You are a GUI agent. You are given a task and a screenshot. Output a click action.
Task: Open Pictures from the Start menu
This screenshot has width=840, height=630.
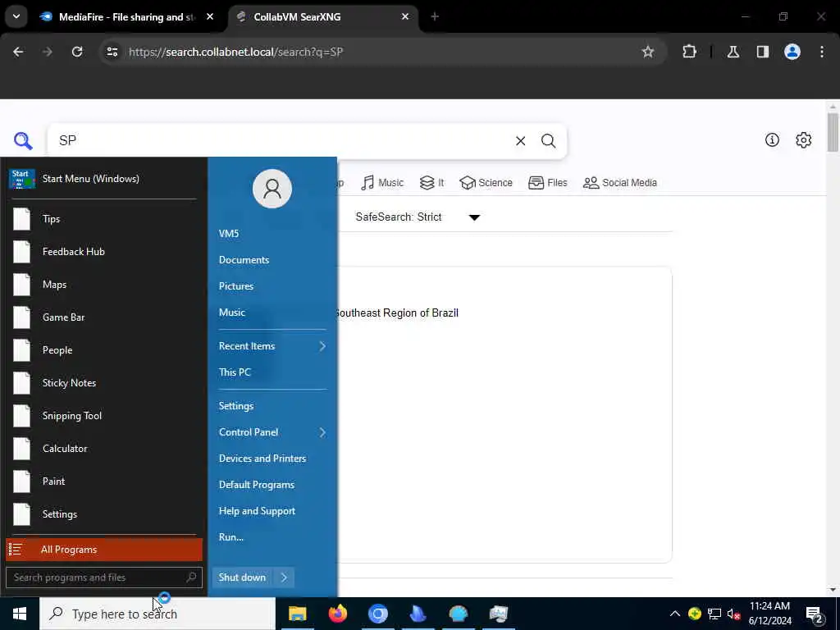[x=236, y=286]
